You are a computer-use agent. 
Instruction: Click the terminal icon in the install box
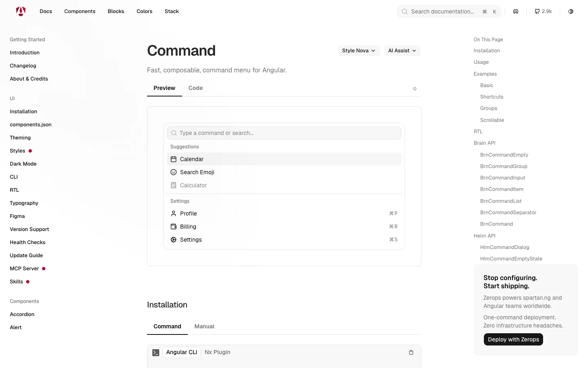point(156,352)
